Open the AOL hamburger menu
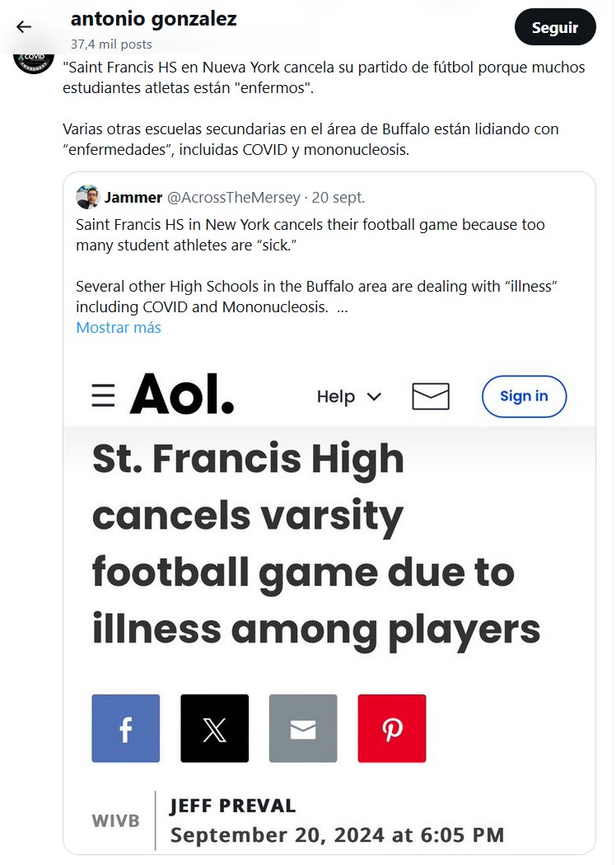This screenshot has height=865, width=616. pyautogui.click(x=104, y=396)
